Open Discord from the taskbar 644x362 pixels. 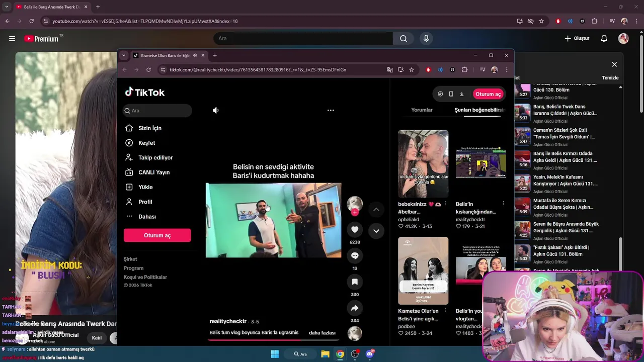pos(370,354)
